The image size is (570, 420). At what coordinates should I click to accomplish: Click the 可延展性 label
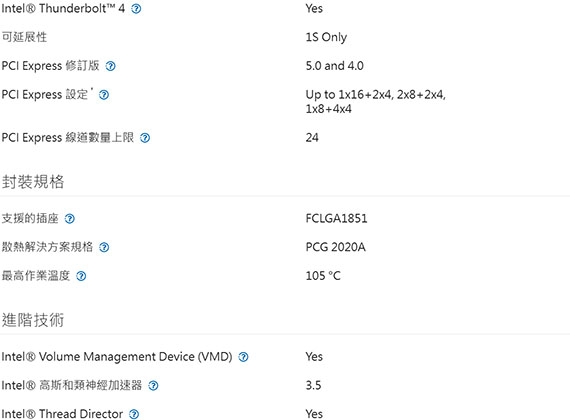24,37
